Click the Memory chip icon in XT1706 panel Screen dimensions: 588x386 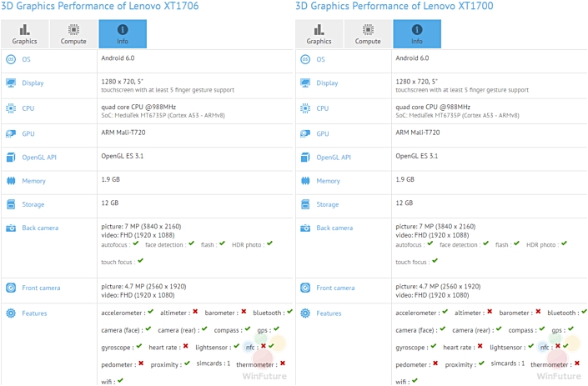[11, 181]
